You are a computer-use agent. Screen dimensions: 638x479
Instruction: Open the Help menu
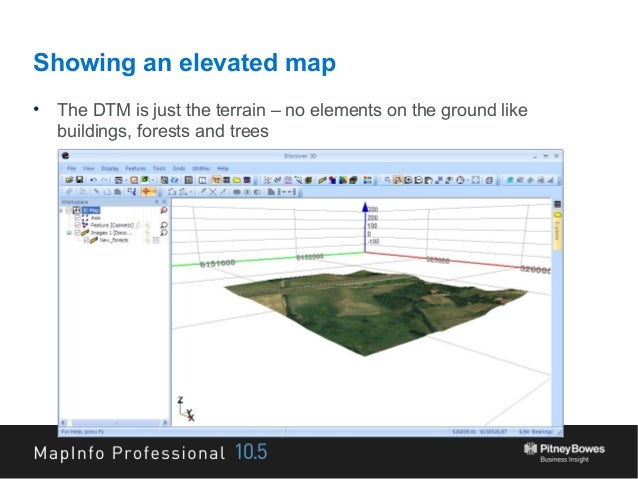(x=223, y=168)
